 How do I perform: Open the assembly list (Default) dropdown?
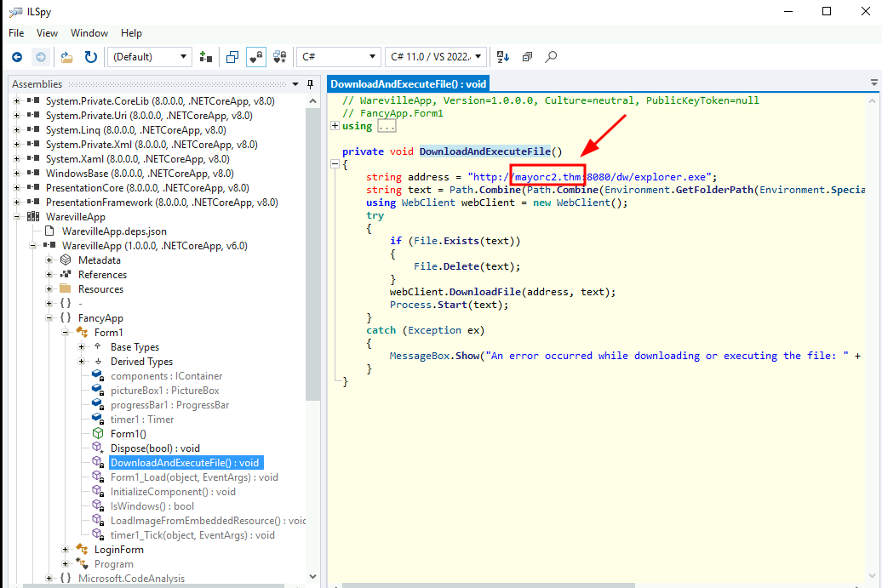point(150,57)
